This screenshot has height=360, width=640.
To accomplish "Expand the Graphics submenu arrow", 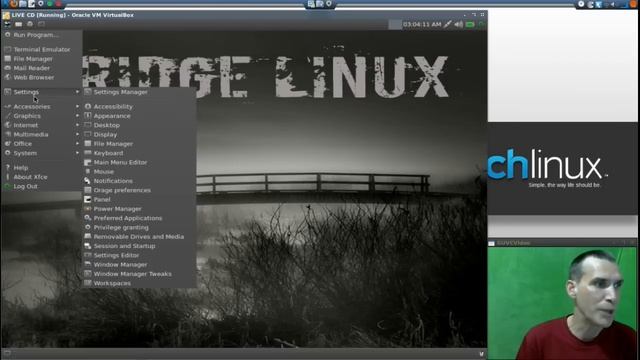I will point(77,116).
